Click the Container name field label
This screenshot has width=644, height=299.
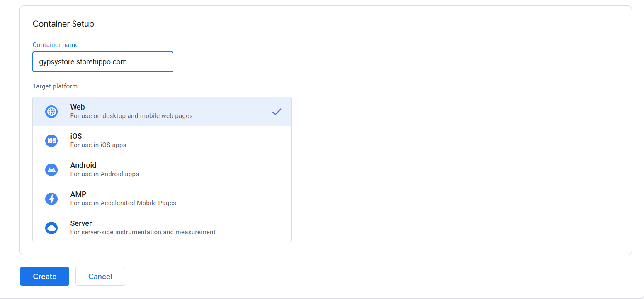click(x=56, y=45)
